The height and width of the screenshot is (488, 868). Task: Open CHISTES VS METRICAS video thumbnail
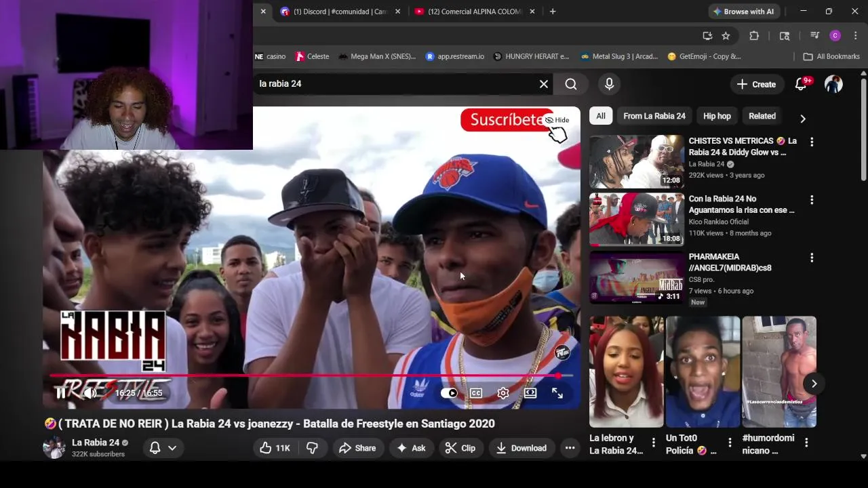point(637,161)
